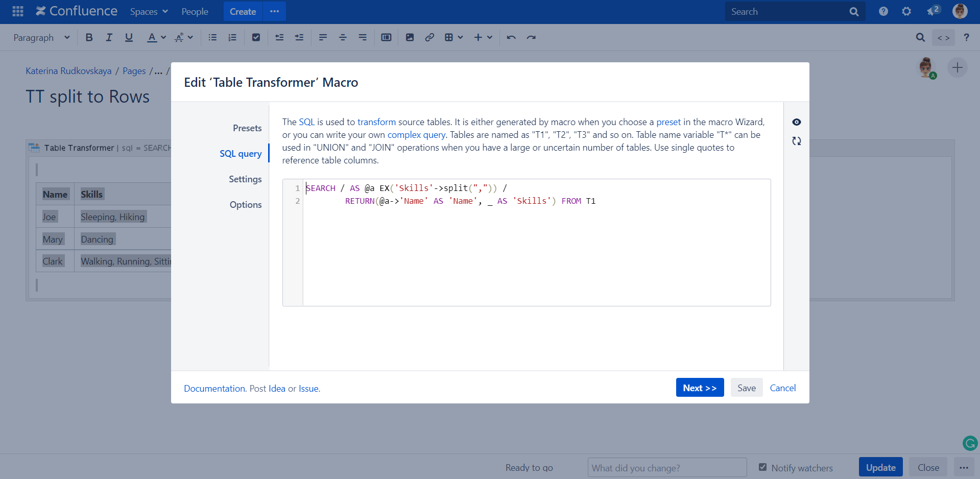Toggle italic text formatting
980x479 pixels.
click(x=109, y=37)
